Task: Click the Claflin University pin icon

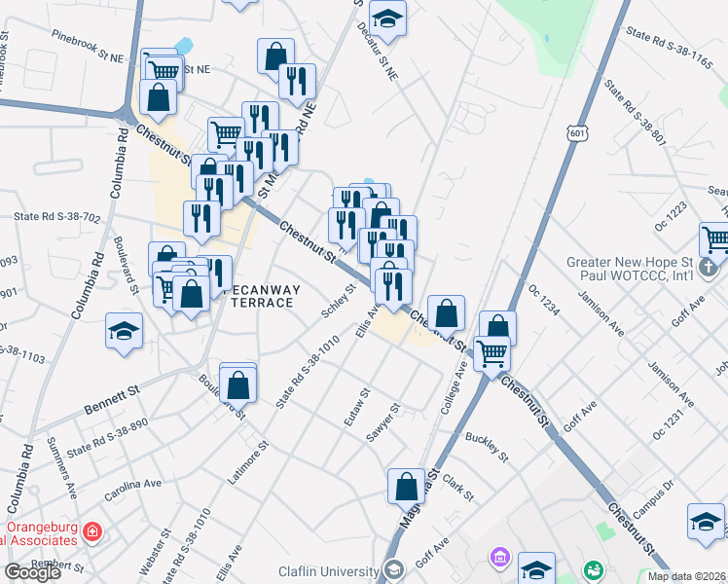Action: [x=394, y=569]
